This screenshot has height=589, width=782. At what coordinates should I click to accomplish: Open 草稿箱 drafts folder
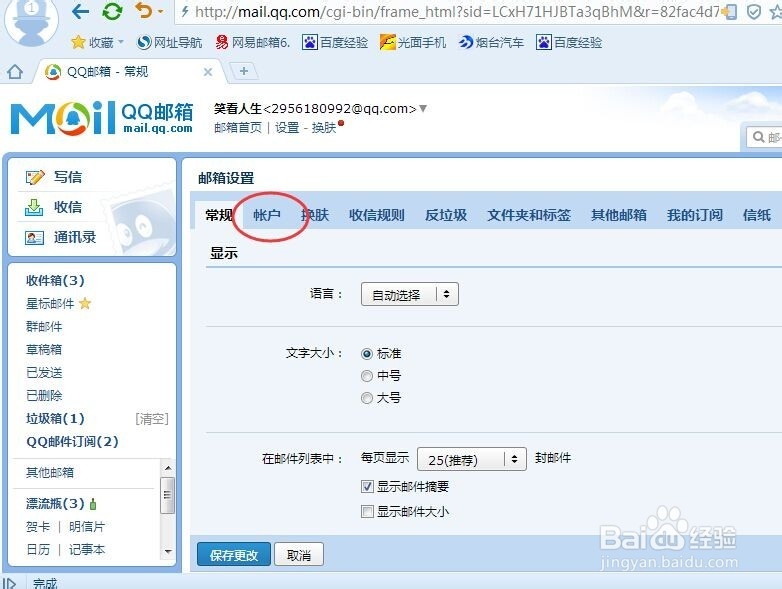pos(44,350)
